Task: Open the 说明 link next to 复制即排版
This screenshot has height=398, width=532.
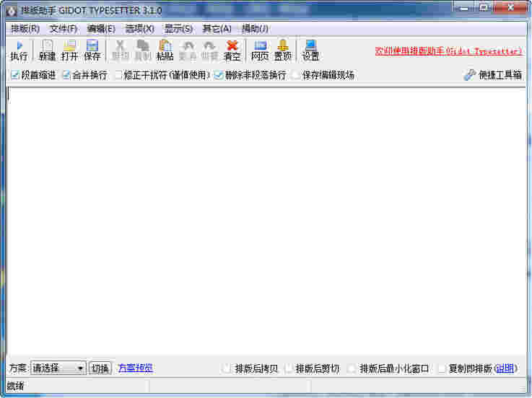Action: (505, 368)
